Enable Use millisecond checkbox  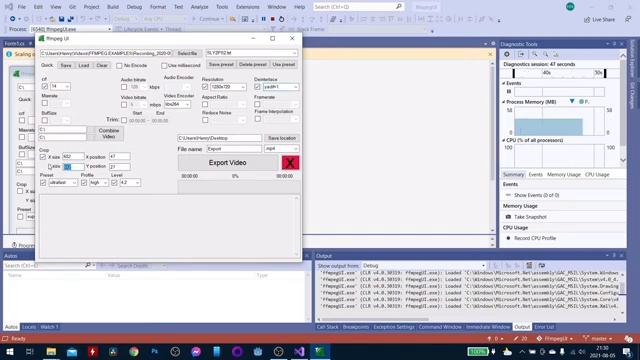coord(164,65)
